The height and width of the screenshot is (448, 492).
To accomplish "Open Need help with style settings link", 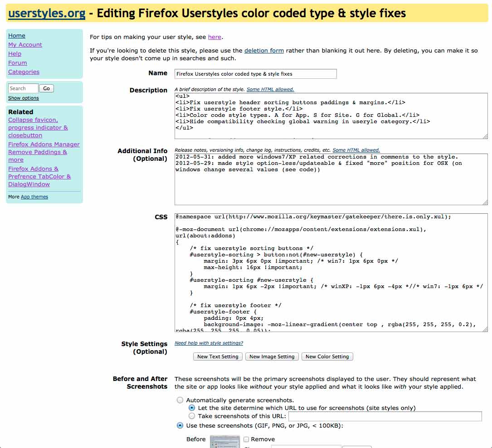I will (x=209, y=343).
